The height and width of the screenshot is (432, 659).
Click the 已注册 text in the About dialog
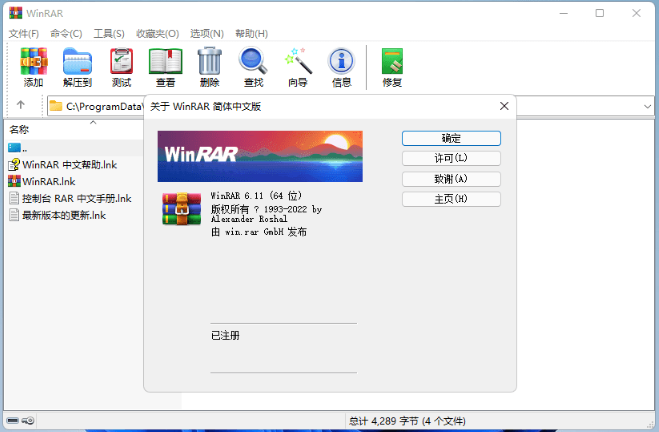click(225, 335)
